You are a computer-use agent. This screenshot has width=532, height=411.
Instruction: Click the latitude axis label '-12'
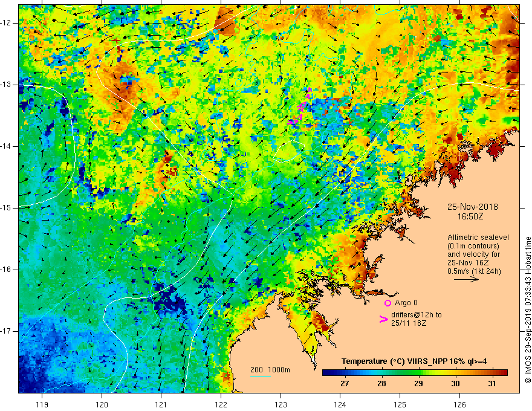click(x=6, y=23)
